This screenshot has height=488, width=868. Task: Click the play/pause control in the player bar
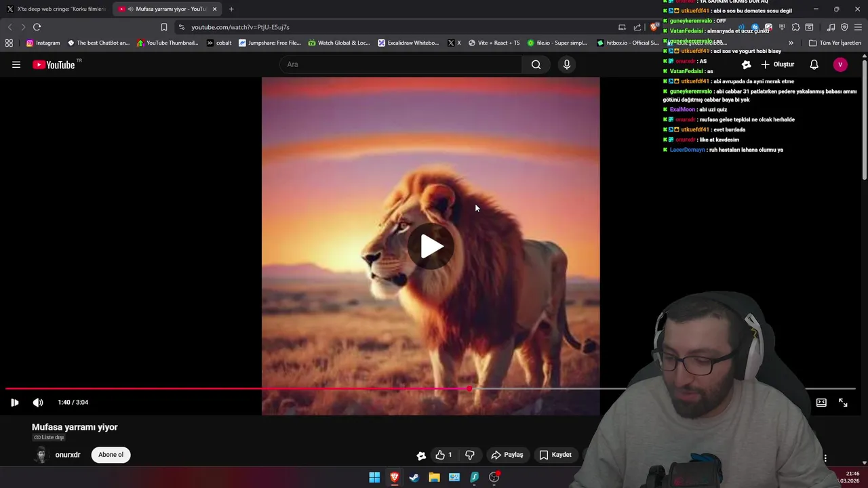pos(14,402)
